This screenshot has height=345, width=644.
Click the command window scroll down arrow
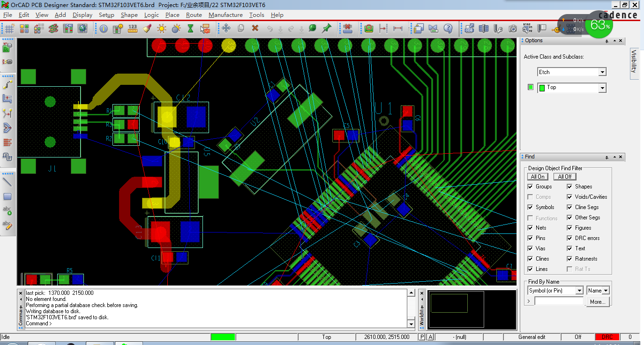pos(411,324)
